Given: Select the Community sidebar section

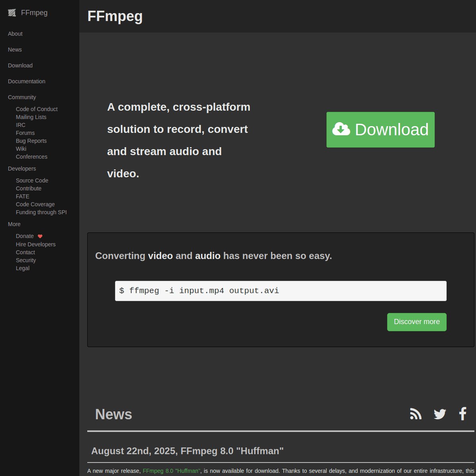Looking at the screenshot, I should [x=22, y=97].
